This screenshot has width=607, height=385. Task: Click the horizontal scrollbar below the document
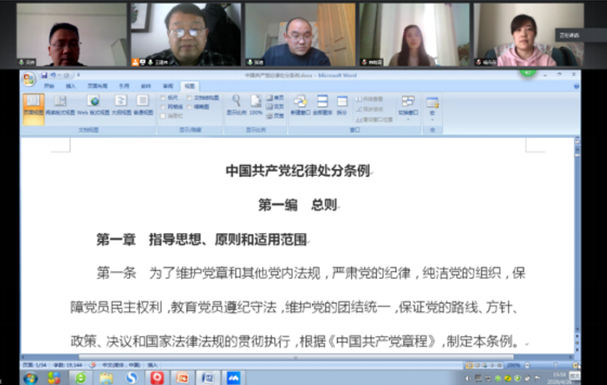297,357
